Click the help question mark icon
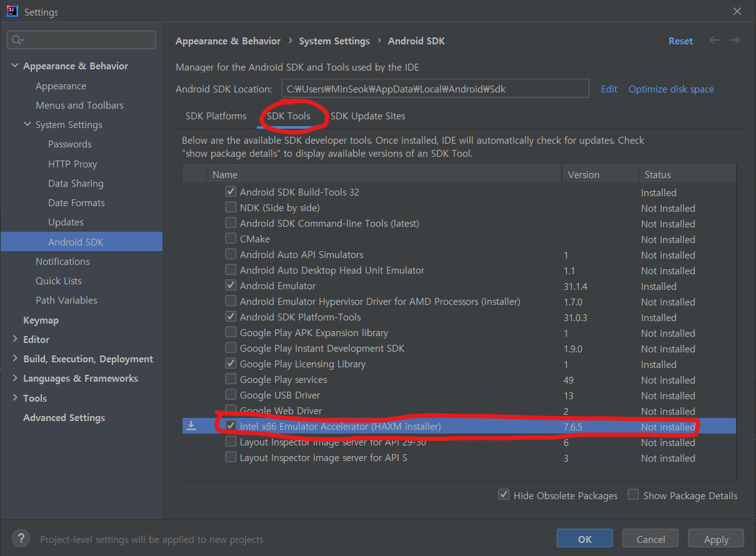The image size is (756, 556). click(x=21, y=539)
